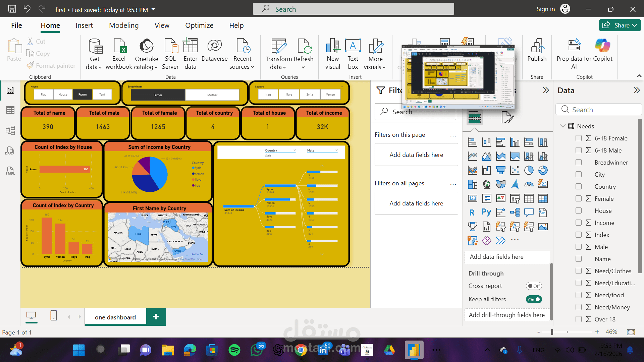Adjust the zoom slider handle
The image size is (644, 362).
(552, 332)
